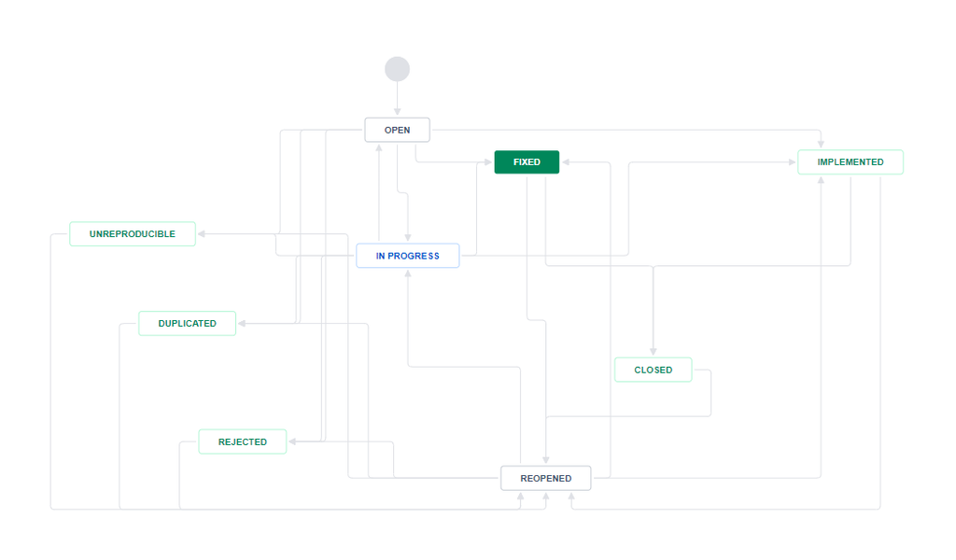Select the REOPENED status node
Viewport: 956px width, 560px height.
tap(545, 479)
